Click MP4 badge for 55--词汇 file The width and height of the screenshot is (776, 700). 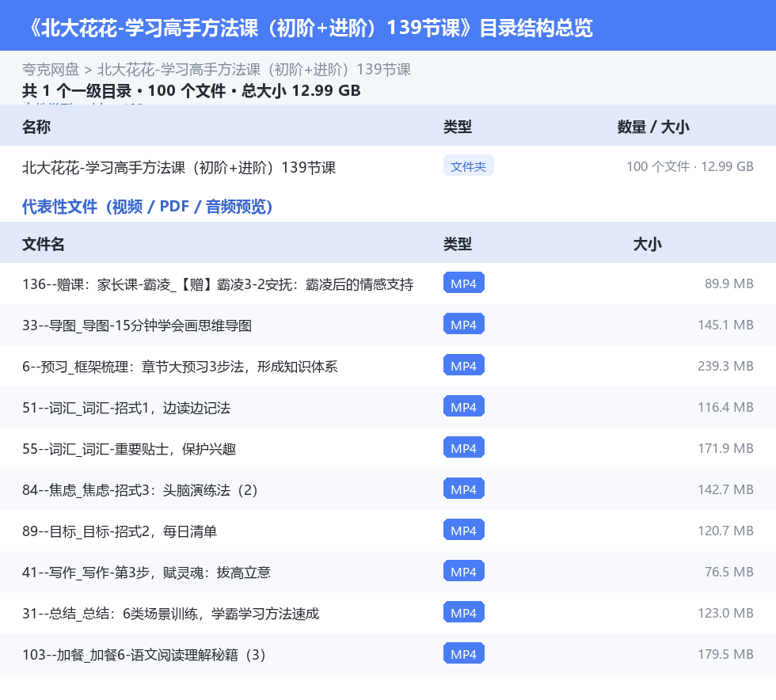click(x=464, y=447)
